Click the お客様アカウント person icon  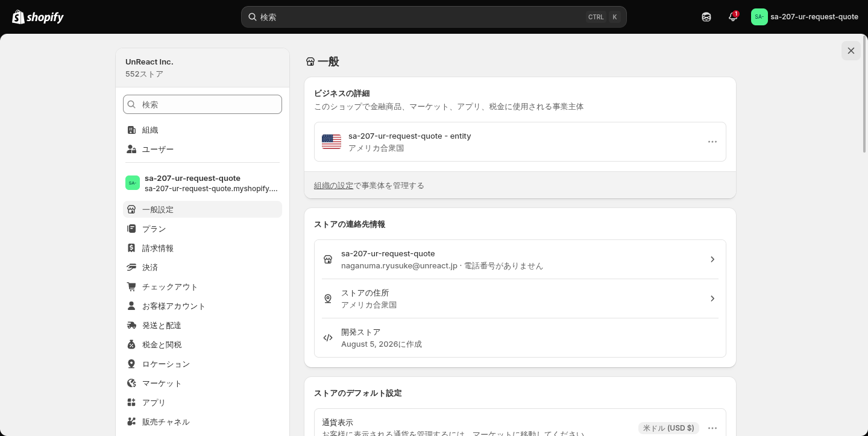click(131, 306)
